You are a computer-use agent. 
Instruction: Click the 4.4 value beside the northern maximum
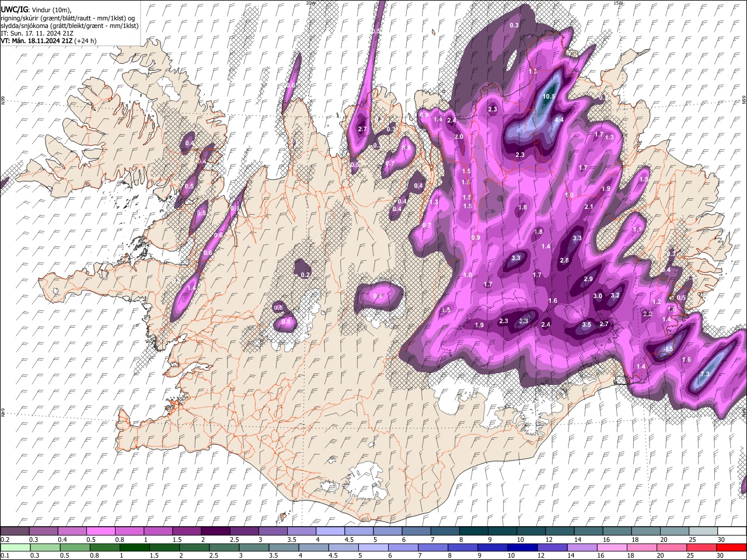point(559,120)
